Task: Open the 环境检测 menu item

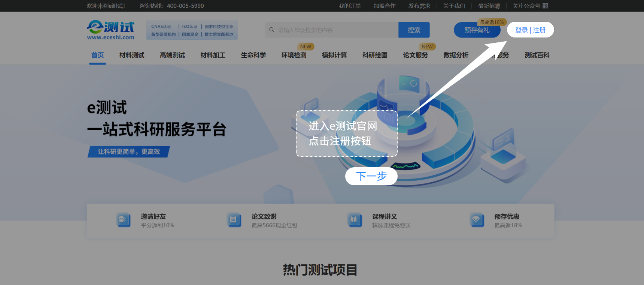Action: 294,55
